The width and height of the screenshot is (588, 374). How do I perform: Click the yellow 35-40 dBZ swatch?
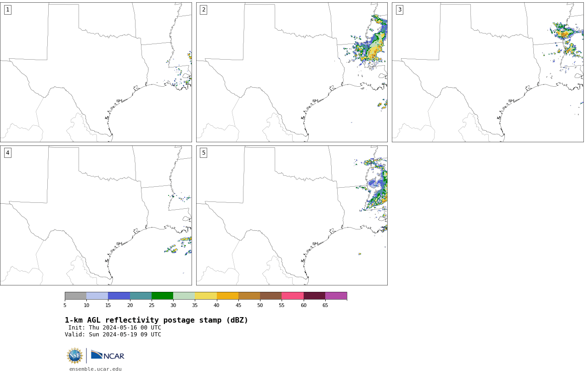pos(206,296)
